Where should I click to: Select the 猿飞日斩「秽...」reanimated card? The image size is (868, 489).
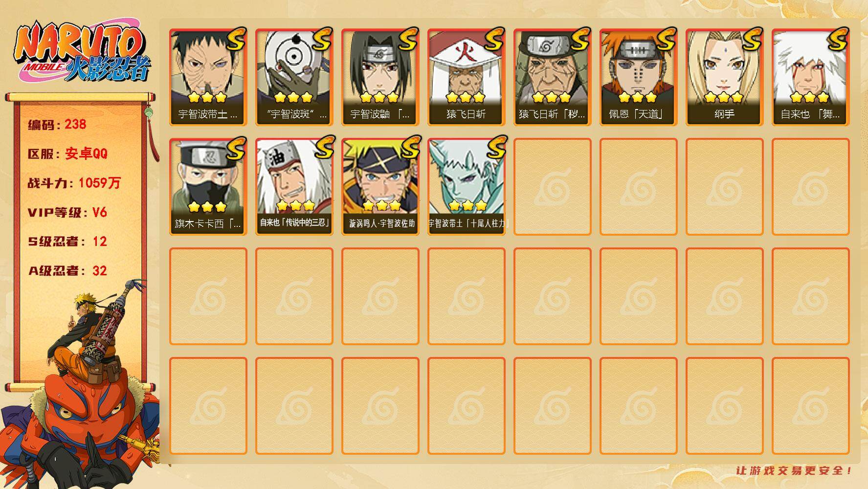(552, 77)
